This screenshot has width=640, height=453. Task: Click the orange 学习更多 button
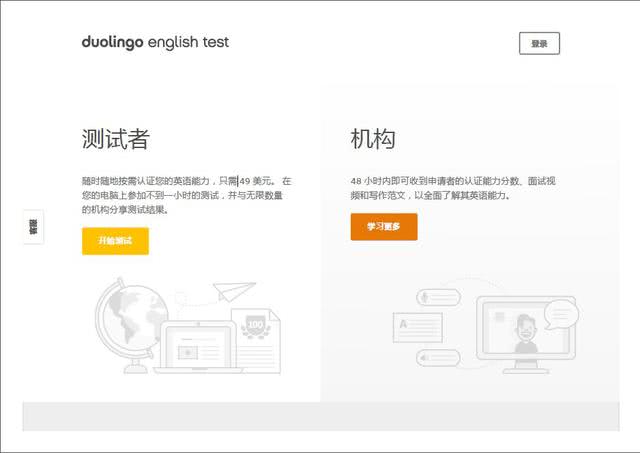click(x=384, y=226)
